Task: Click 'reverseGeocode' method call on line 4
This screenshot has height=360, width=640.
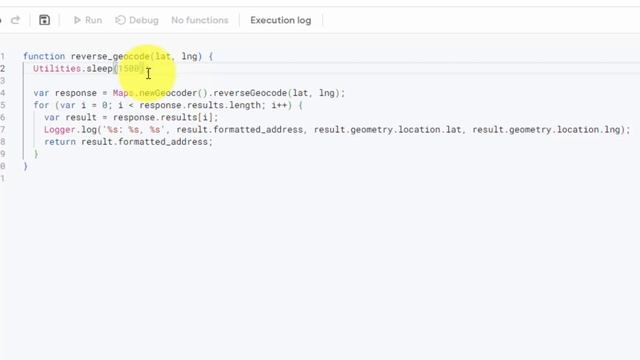Action: [250, 93]
